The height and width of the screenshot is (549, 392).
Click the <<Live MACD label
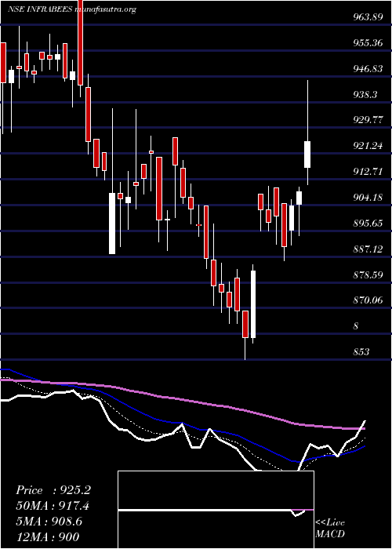[330, 529]
